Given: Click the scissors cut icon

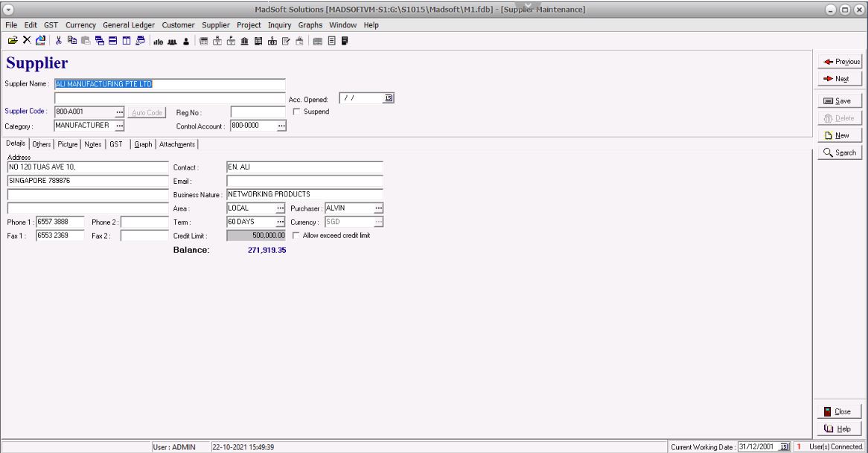Looking at the screenshot, I should click(x=58, y=40).
